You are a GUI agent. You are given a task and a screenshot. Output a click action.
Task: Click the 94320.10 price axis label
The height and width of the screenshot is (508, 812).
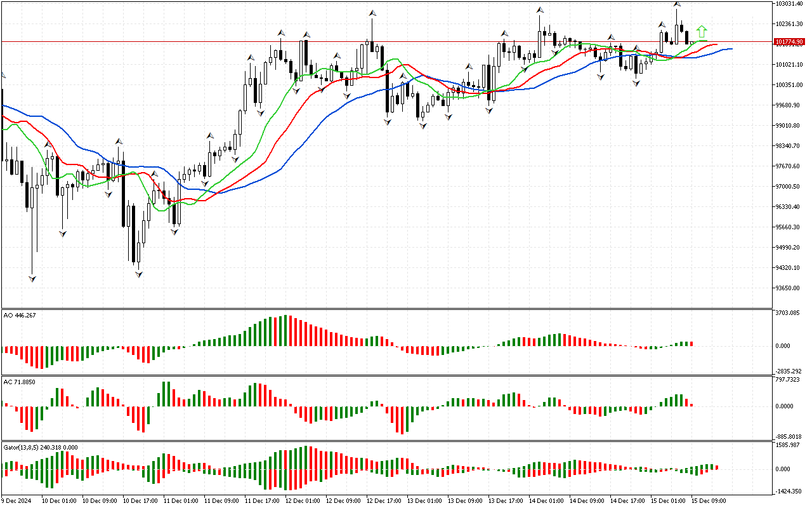(789, 268)
